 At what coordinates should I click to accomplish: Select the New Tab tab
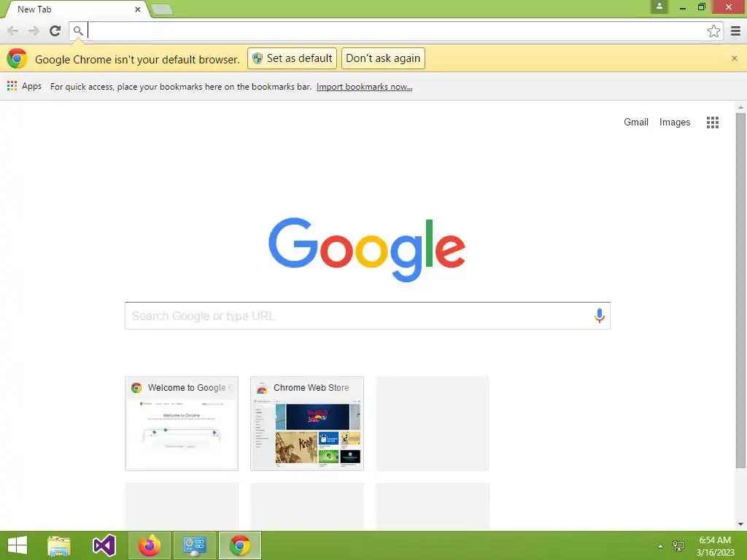click(76, 9)
